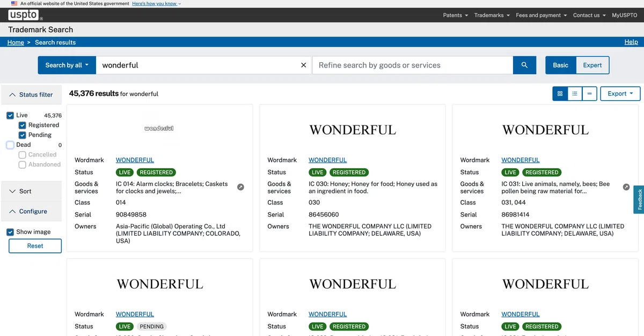Open Fees and payment menu
This screenshot has height=336, width=644.
(541, 15)
